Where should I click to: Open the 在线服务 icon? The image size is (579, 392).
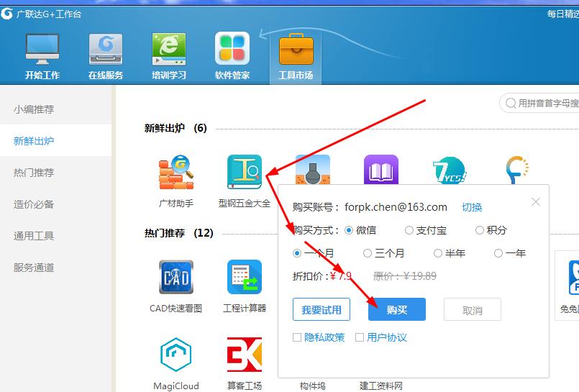(106, 49)
